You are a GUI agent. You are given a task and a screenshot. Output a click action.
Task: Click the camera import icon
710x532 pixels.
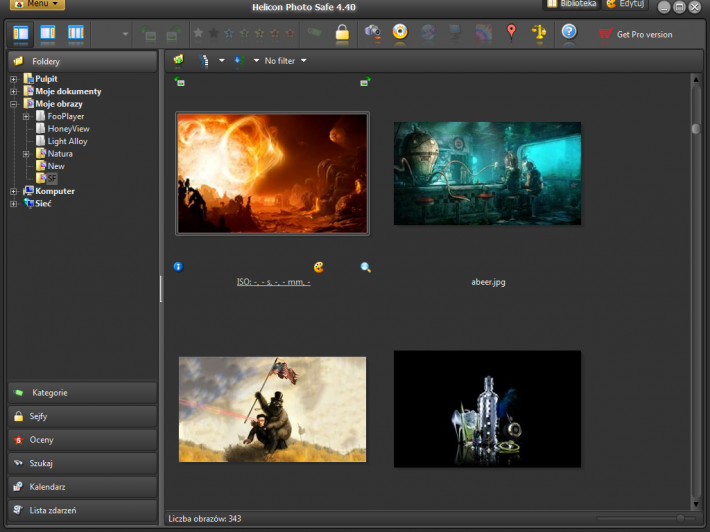coord(373,32)
